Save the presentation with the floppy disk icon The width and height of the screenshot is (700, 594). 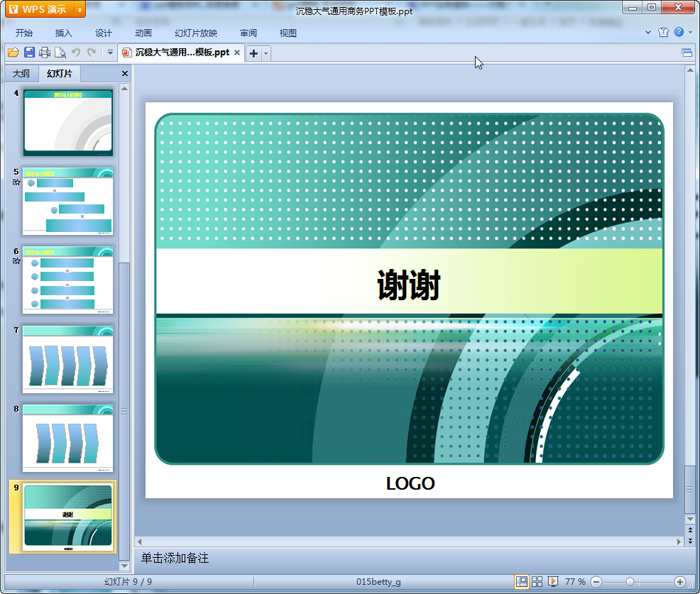click(30, 53)
